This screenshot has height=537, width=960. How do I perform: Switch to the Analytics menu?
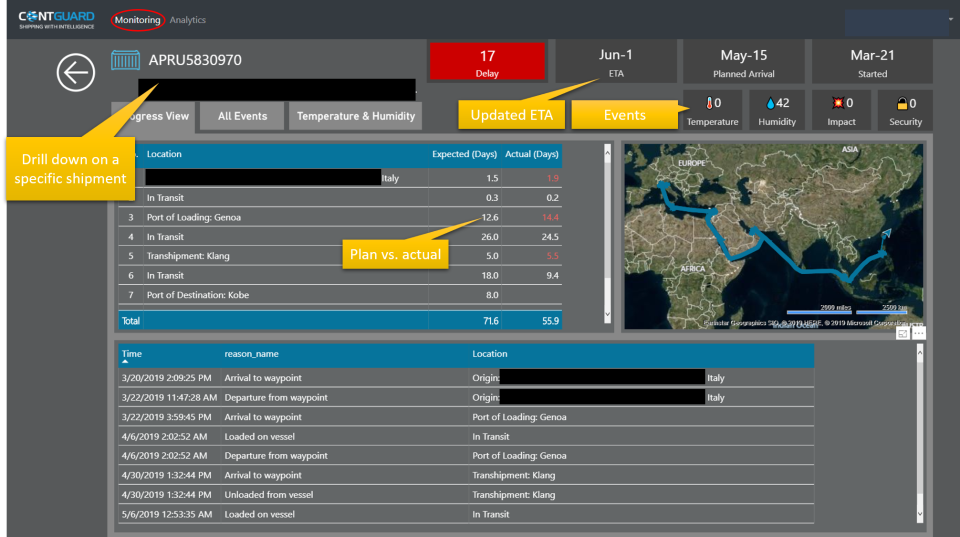coord(187,20)
